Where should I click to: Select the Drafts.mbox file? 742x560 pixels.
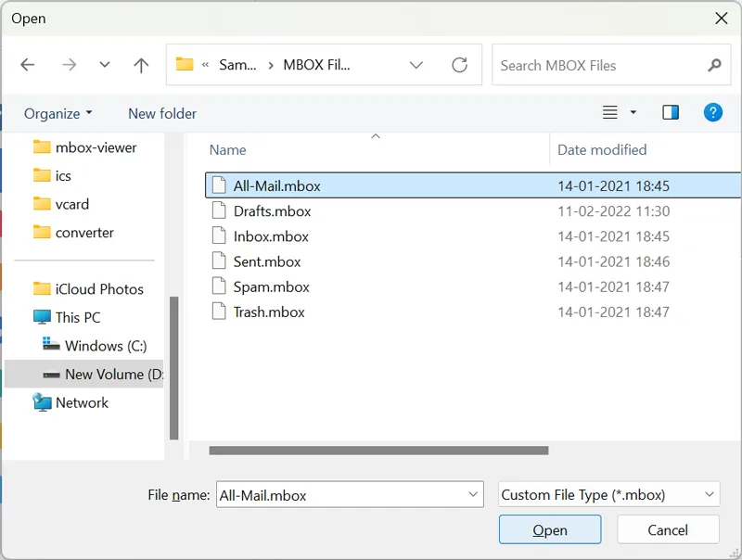pyautogui.click(x=272, y=211)
